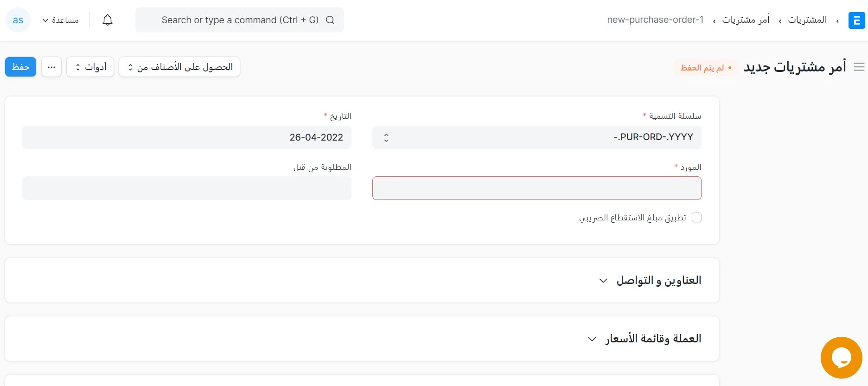Open the three-dots more actions menu

tap(51, 67)
